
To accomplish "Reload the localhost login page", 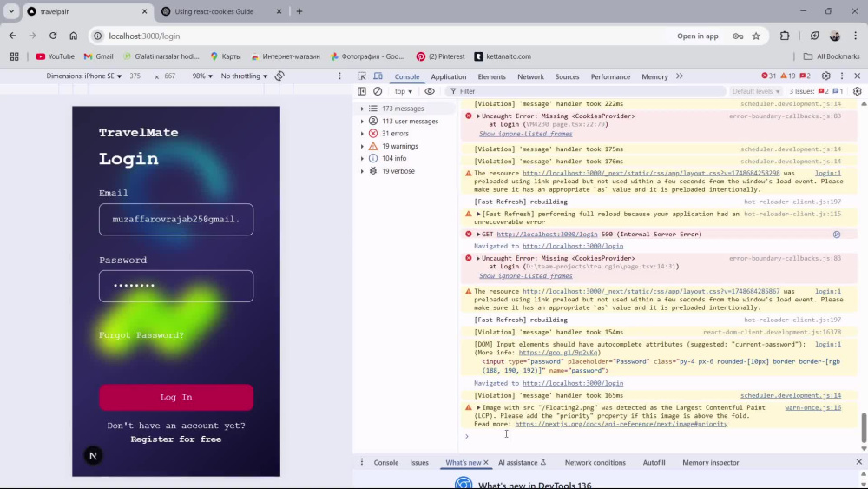I will [53, 36].
